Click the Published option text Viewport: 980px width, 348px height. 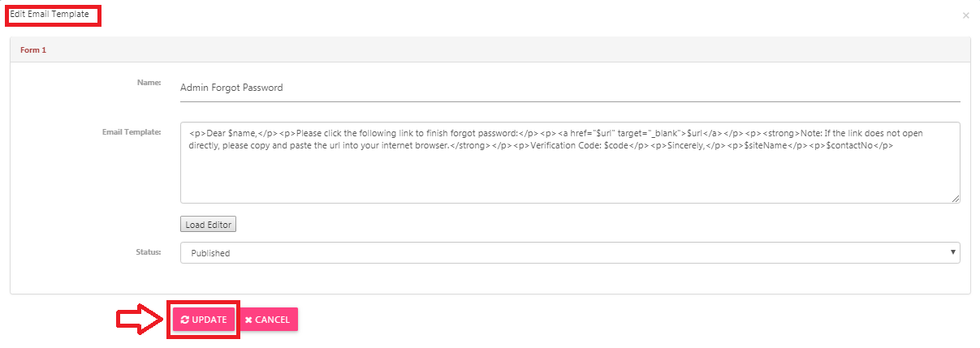[x=210, y=253]
